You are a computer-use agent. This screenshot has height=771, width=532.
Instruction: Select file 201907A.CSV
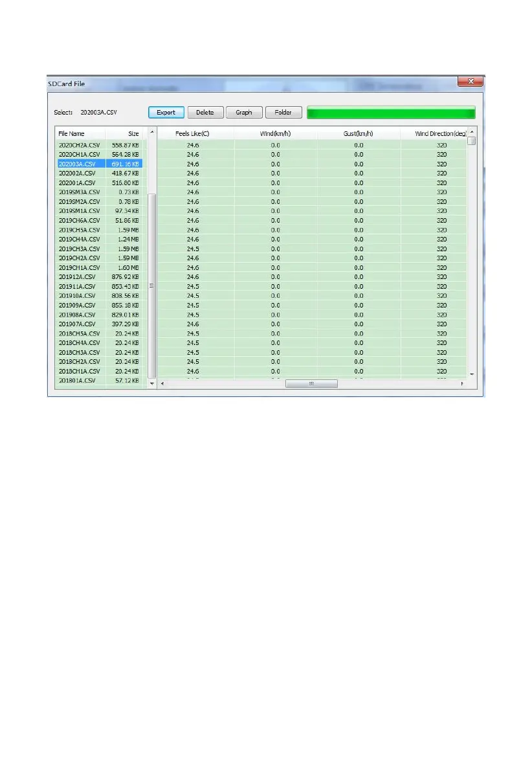click(x=77, y=324)
